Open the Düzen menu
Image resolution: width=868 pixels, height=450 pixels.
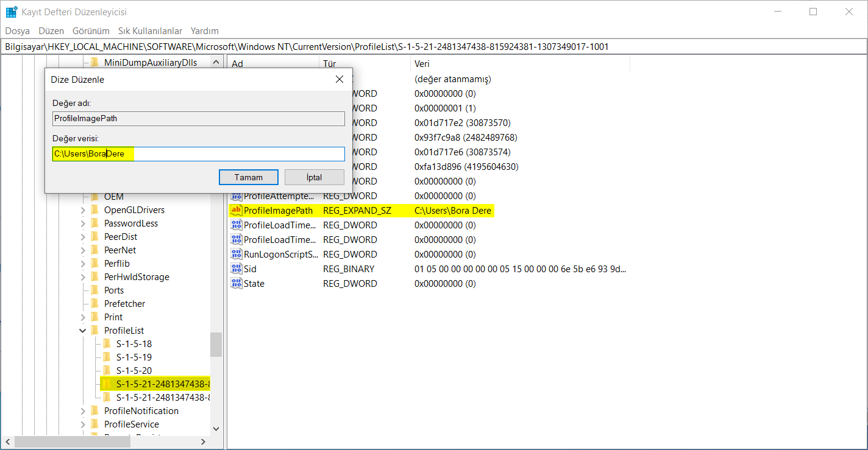pyautogui.click(x=51, y=30)
